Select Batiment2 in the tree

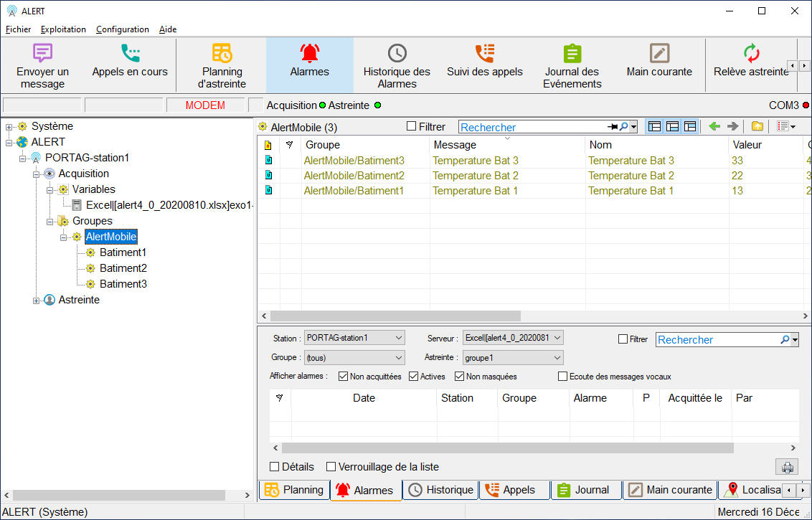click(x=123, y=268)
